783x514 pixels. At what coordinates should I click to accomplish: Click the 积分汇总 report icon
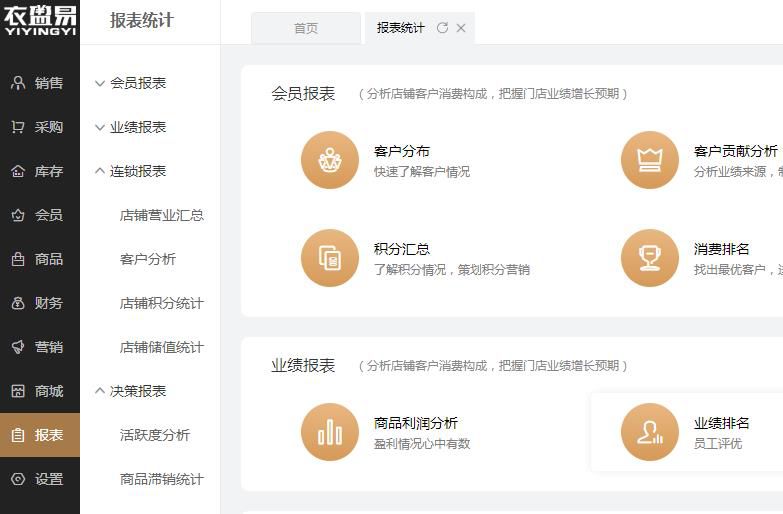tap(329, 258)
